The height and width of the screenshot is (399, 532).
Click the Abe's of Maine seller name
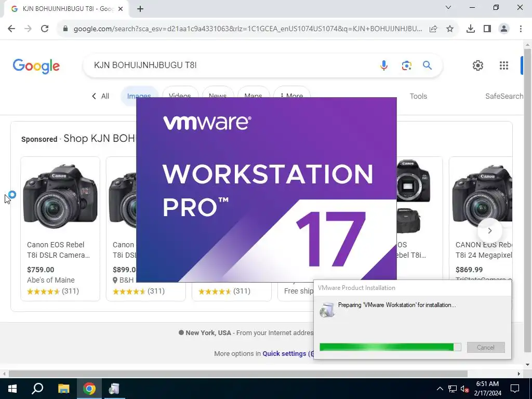50,280
